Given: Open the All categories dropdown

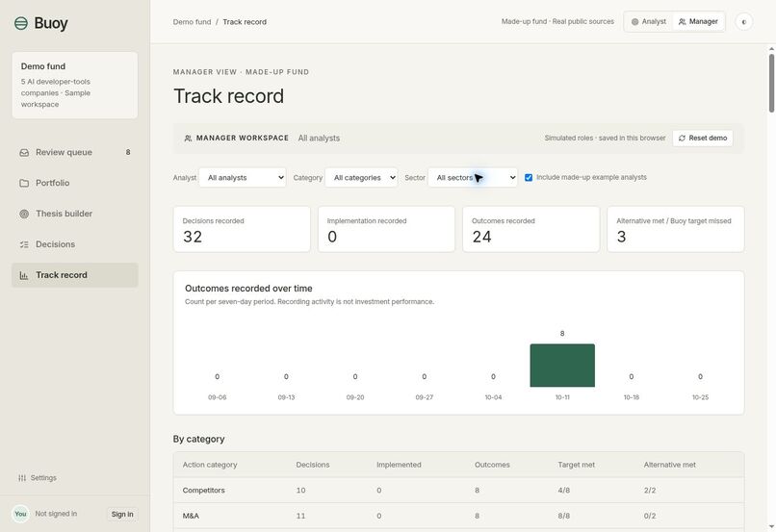Looking at the screenshot, I should click(x=361, y=178).
